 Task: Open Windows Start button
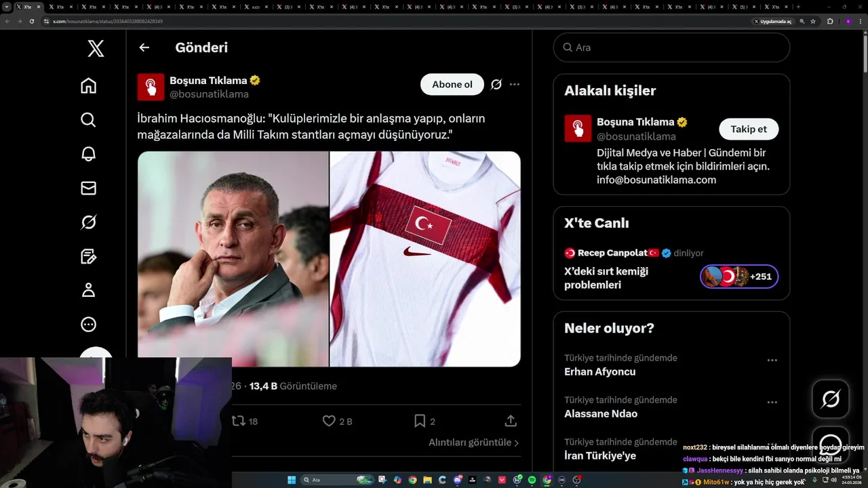pyautogui.click(x=292, y=480)
